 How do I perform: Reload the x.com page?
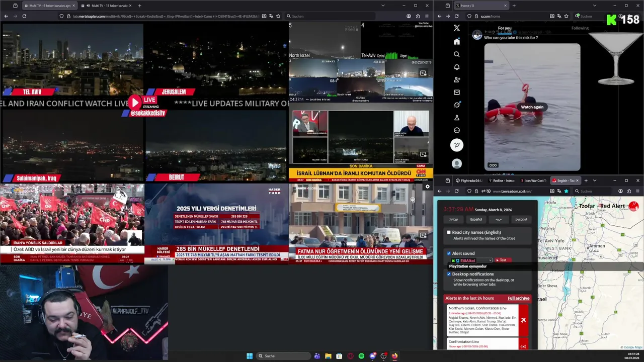click(x=457, y=16)
